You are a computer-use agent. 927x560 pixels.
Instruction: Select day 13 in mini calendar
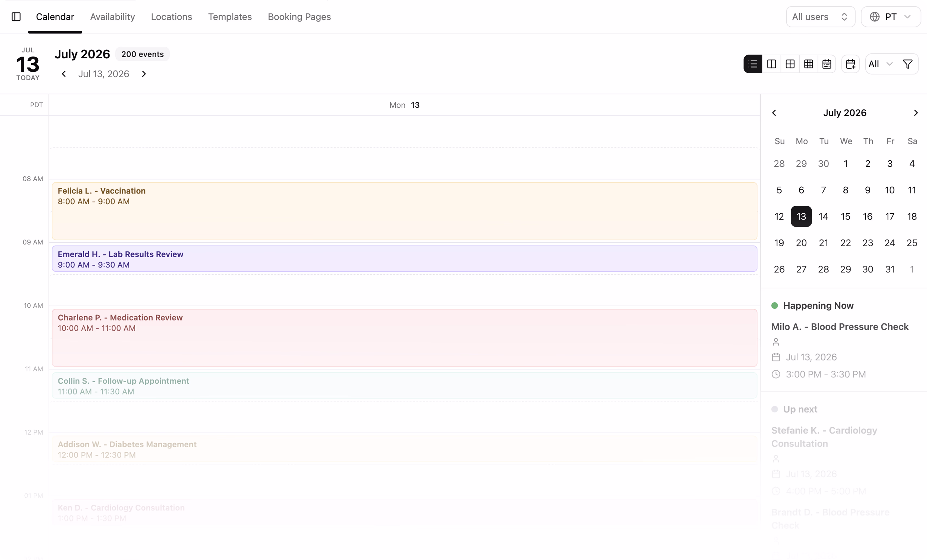(801, 217)
